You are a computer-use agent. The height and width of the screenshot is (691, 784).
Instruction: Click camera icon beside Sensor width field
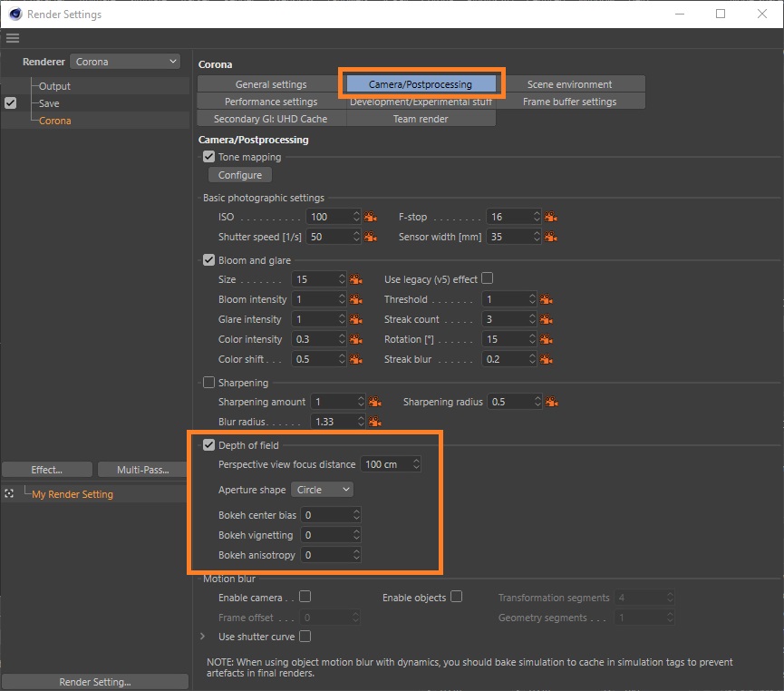(550, 237)
